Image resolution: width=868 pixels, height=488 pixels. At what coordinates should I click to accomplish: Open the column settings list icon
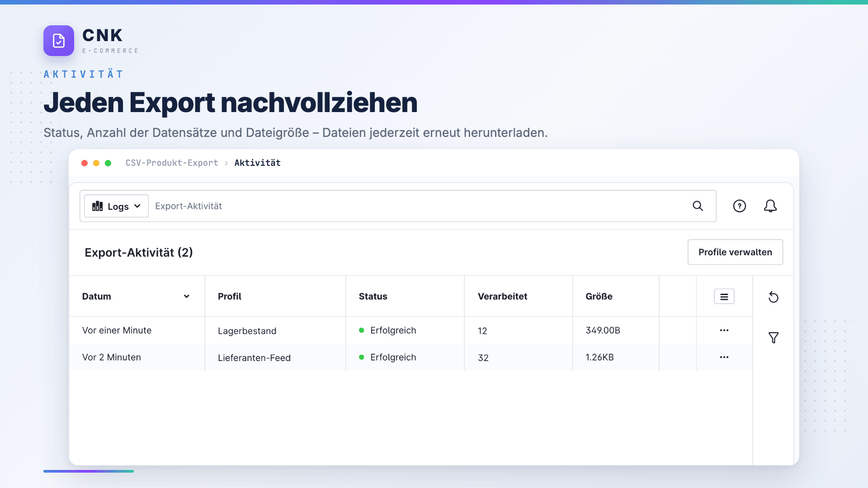tap(724, 297)
